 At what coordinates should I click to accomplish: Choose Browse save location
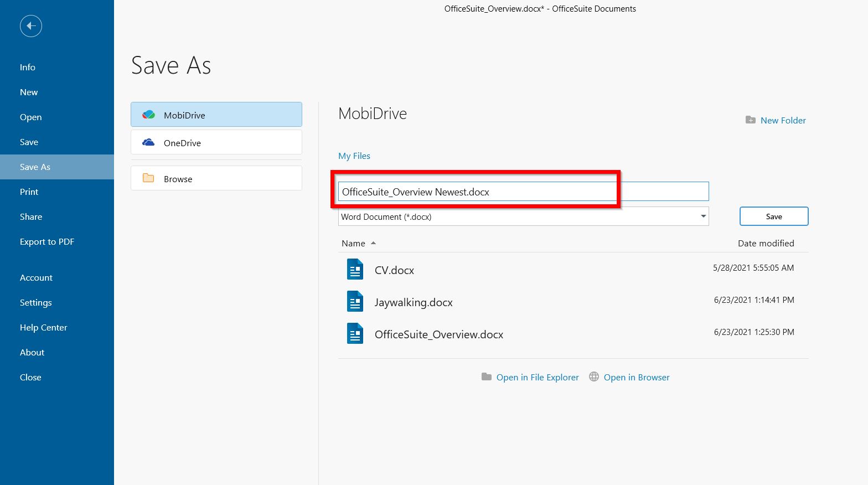pos(216,178)
